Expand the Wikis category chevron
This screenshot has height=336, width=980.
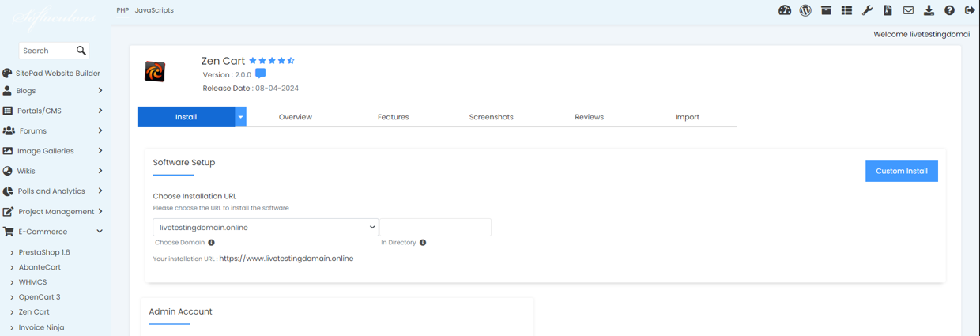coord(100,171)
